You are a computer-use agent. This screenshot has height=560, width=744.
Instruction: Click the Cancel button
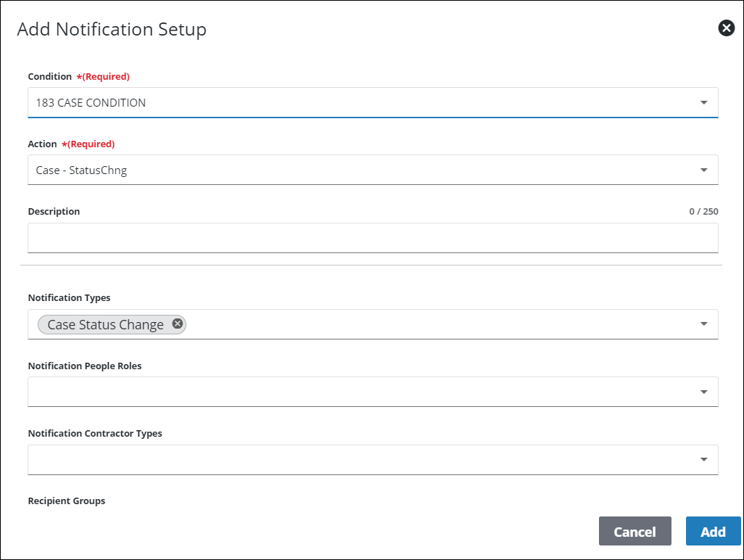point(635,531)
